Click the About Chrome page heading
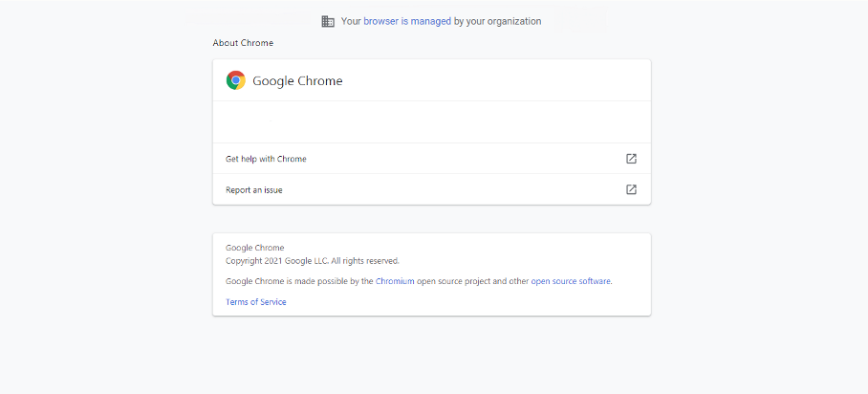Image resolution: width=868 pixels, height=394 pixels. (243, 43)
